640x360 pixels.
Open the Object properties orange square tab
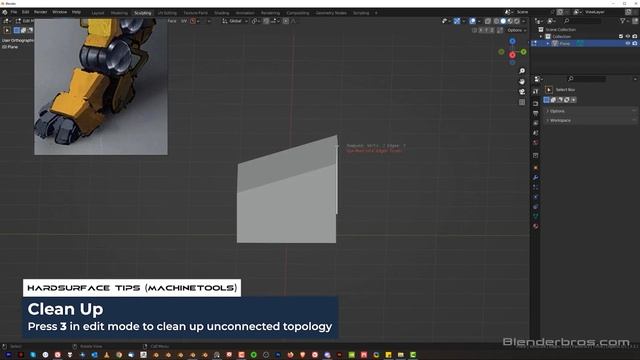pyautogui.click(x=536, y=167)
